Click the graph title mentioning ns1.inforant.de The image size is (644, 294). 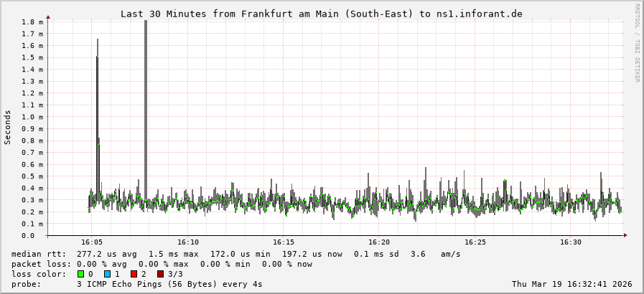321,14
